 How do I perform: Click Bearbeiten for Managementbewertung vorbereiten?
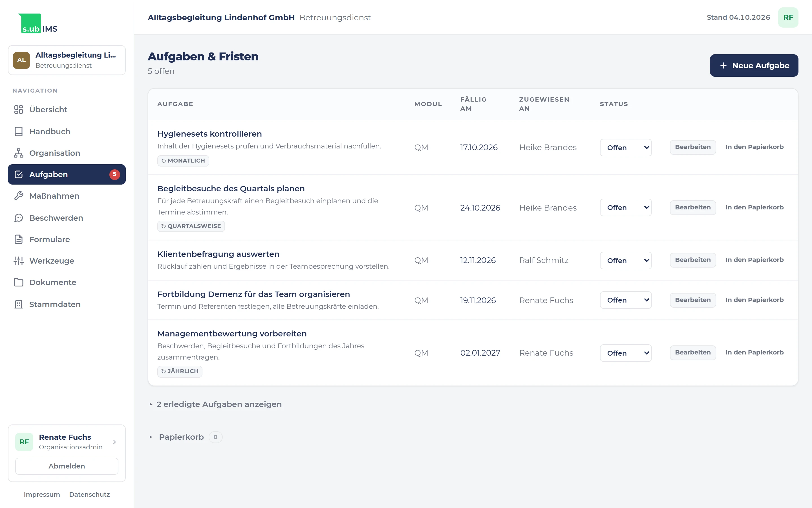tap(692, 352)
